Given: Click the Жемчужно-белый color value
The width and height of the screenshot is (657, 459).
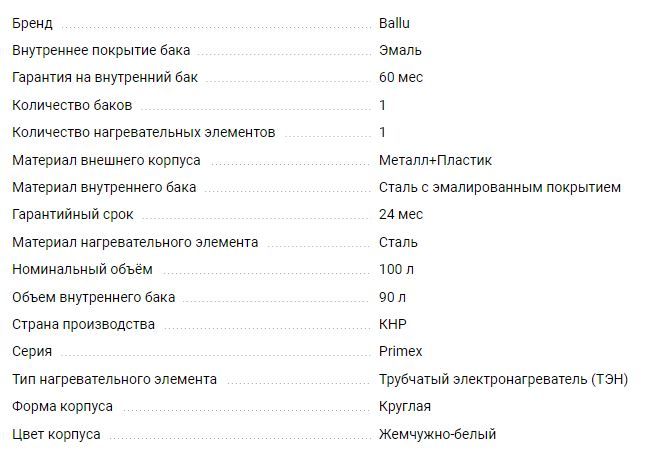Looking at the screenshot, I should pyautogui.click(x=437, y=434).
